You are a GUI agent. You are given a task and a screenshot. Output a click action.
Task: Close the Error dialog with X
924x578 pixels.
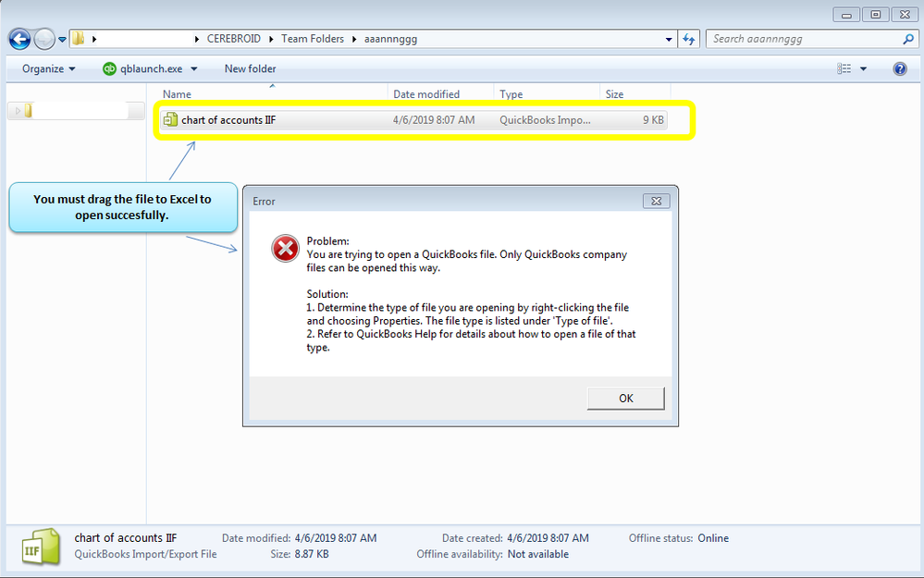[x=656, y=201]
